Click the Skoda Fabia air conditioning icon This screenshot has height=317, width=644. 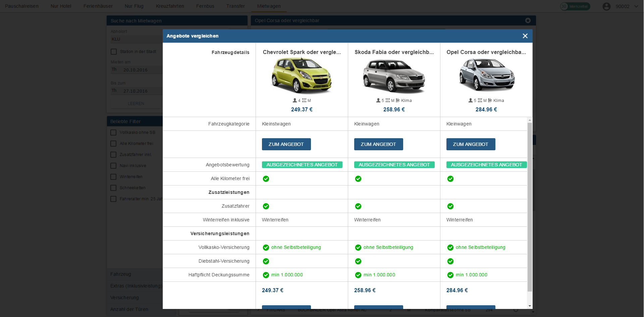398,100
